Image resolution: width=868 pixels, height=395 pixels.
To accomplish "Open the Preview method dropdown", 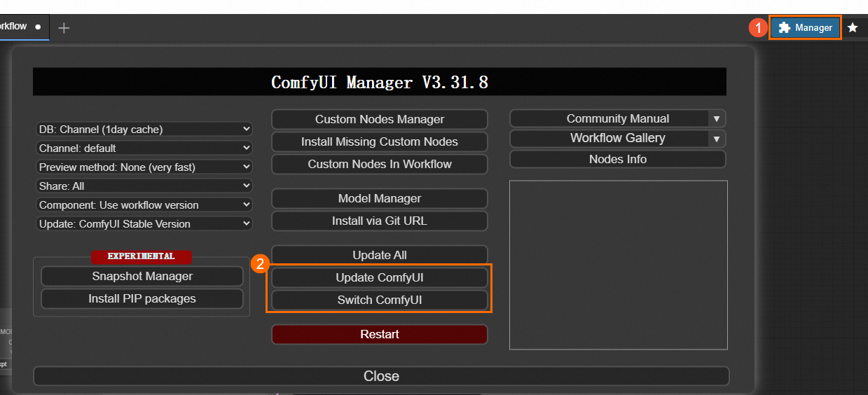I will [144, 167].
